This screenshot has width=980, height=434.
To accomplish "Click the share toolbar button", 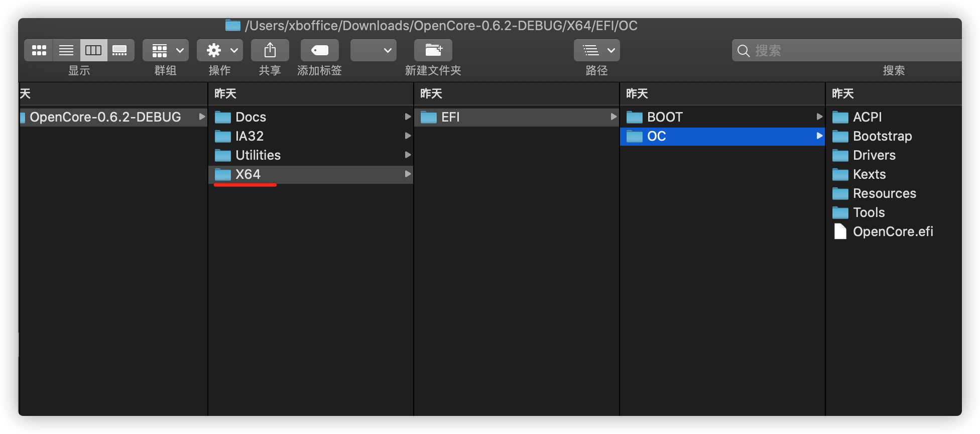I will click(270, 50).
